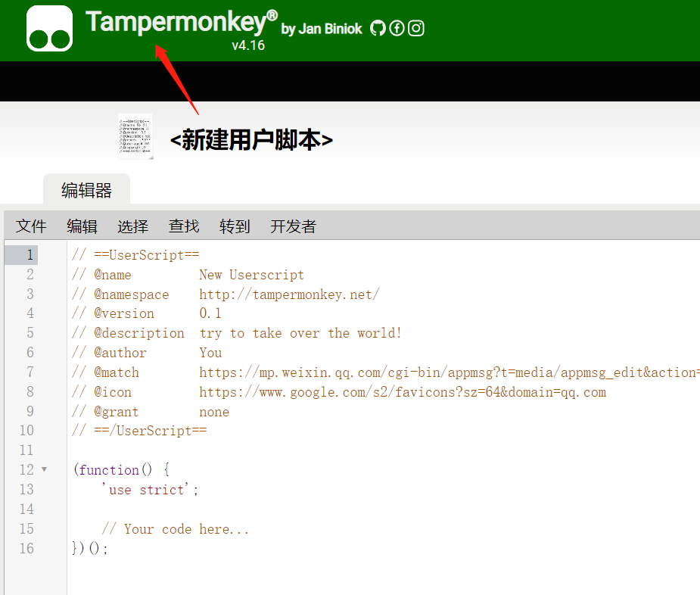Screen dimensions: 700x595
Task: Open the Instagram icon link
Action: [x=416, y=28]
